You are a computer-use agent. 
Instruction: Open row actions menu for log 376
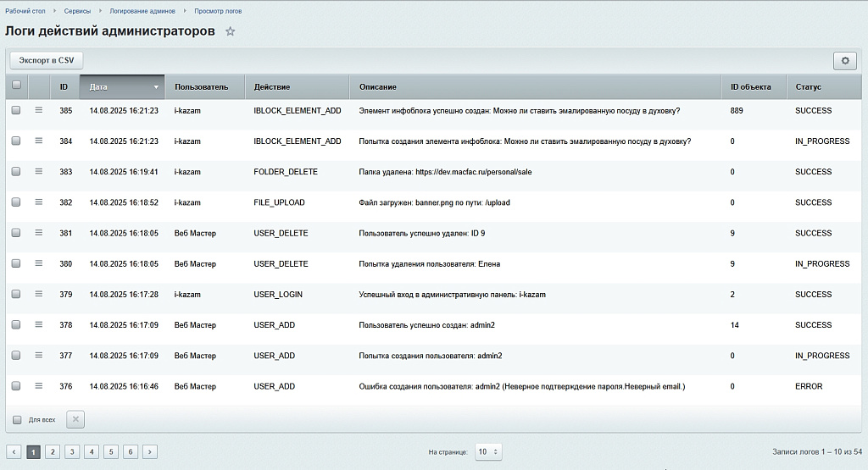[x=38, y=386]
